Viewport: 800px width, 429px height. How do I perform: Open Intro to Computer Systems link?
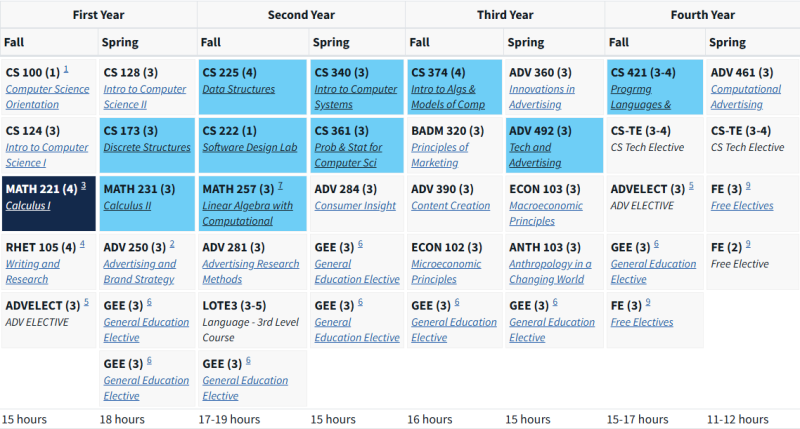356,96
